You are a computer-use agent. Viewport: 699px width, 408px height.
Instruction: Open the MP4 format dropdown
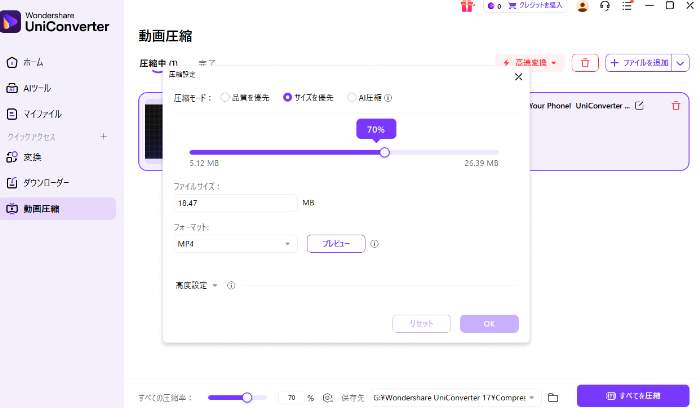235,244
